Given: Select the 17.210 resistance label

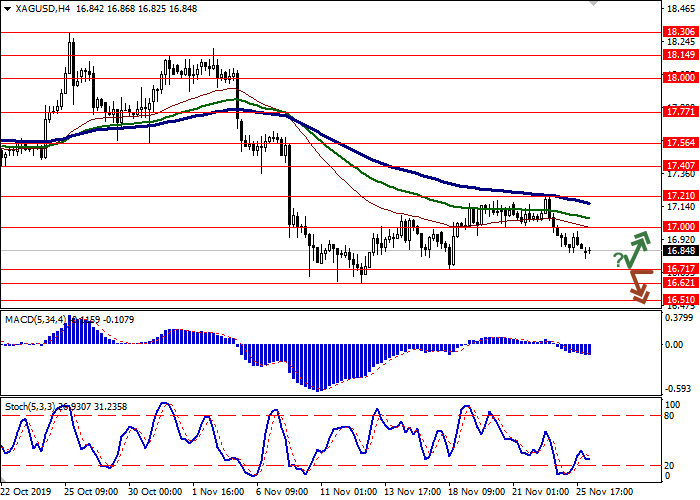Looking at the screenshot, I should coord(680,196).
